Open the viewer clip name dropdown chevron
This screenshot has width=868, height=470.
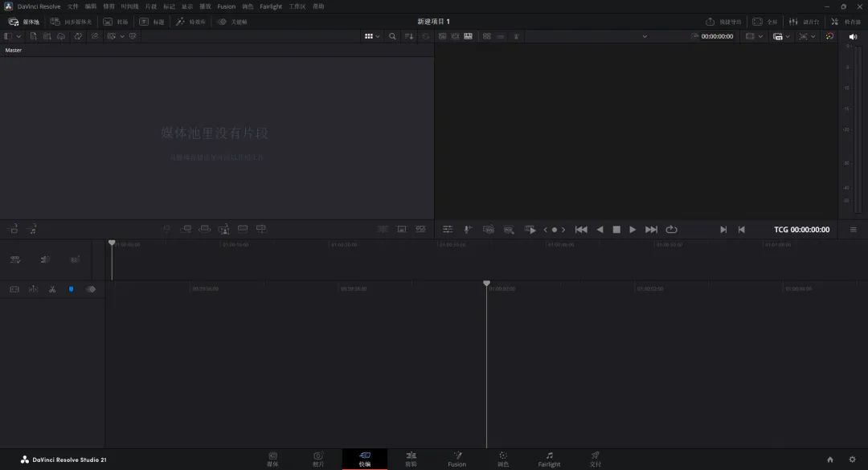pyautogui.click(x=645, y=36)
